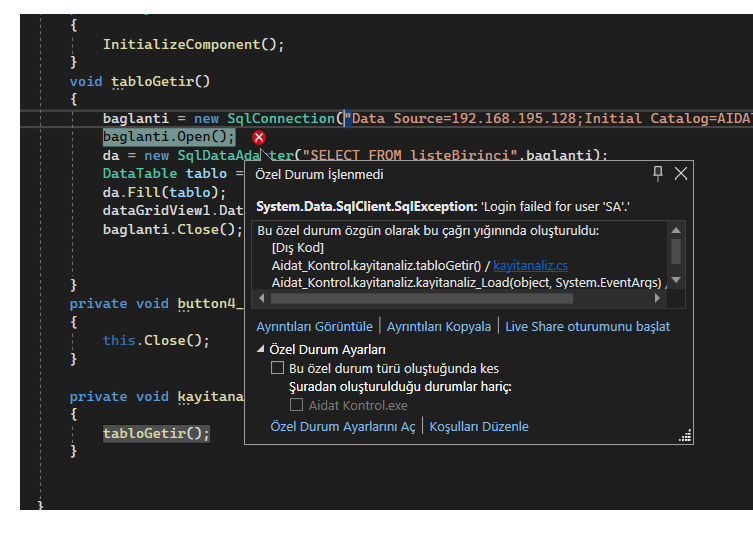Click the InitializeComponent(); call
The height and width of the screenshot is (535, 753).
pyautogui.click(x=194, y=45)
